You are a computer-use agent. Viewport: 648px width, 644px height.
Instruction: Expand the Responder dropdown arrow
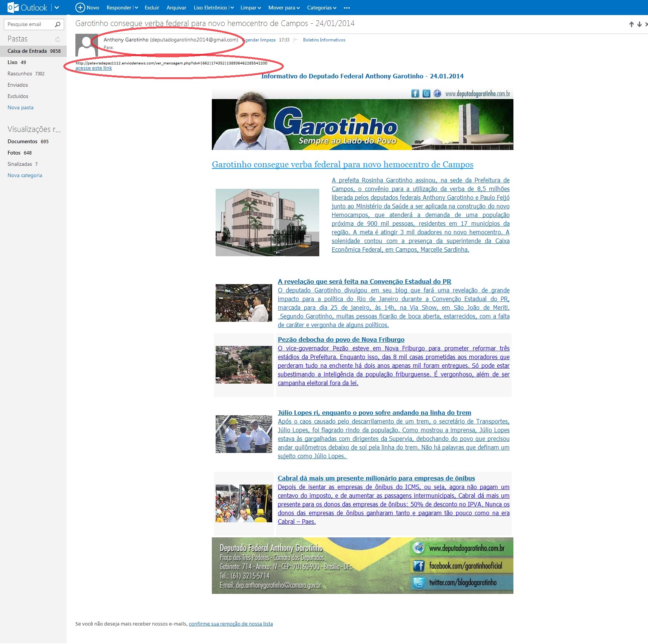(x=136, y=8)
